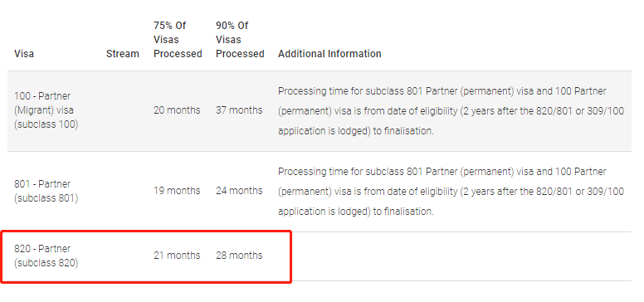Screen dimensions: 644x302
Task: Click the Visa column header
Action: click(24, 54)
